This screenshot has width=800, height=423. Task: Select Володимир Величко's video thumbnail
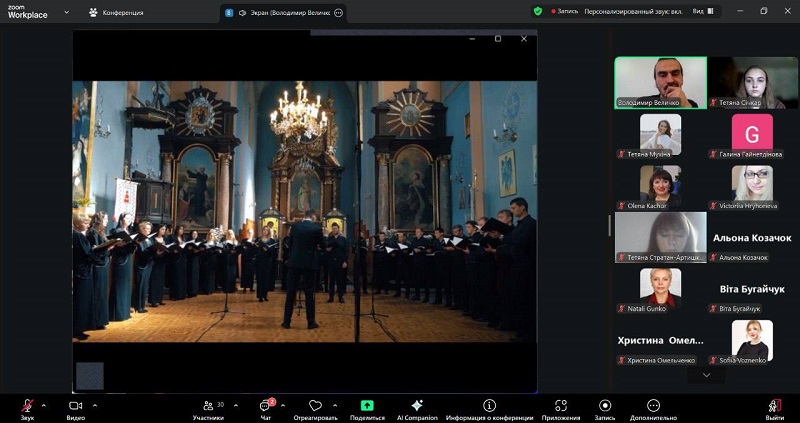660,81
